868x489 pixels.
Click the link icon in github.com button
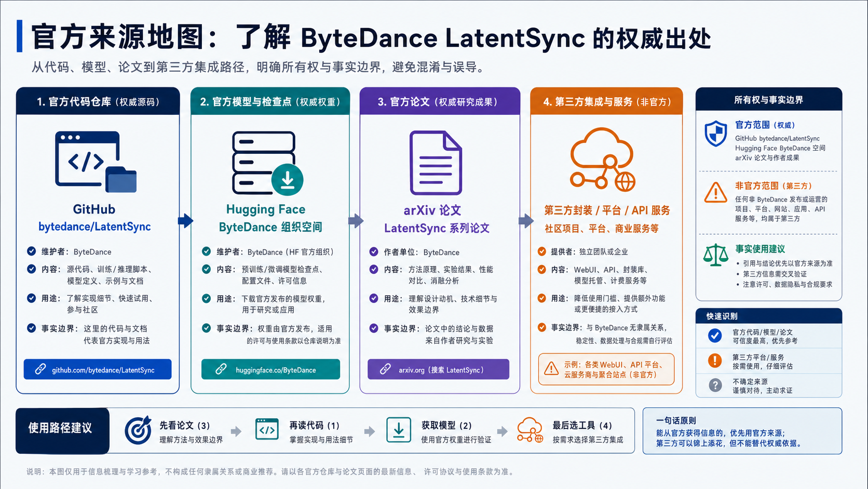(x=40, y=369)
